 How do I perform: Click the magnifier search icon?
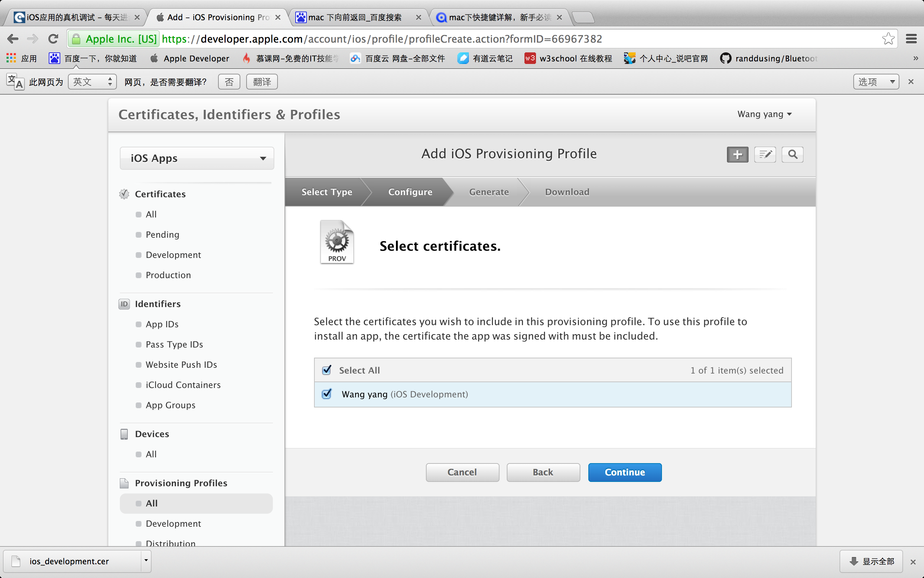click(793, 155)
